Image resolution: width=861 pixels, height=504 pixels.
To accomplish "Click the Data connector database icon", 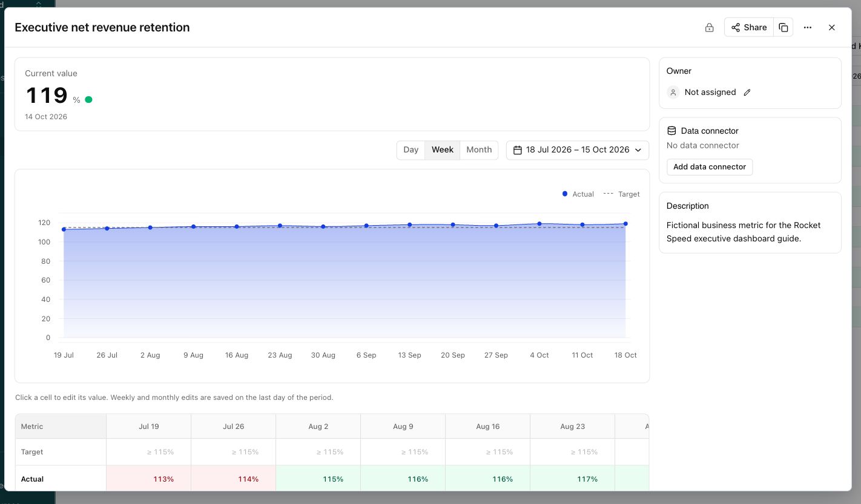I will pos(671,131).
